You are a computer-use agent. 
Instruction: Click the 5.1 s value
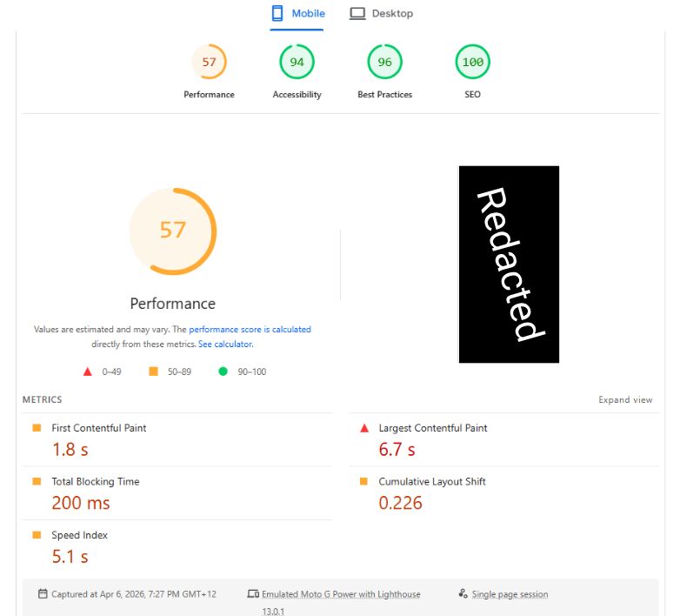click(x=70, y=557)
